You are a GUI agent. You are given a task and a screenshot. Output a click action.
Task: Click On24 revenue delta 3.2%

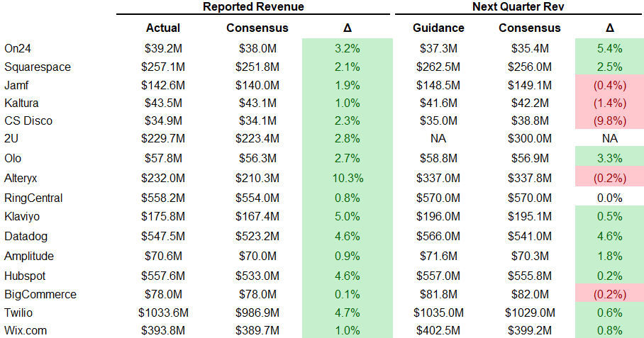point(348,48)
